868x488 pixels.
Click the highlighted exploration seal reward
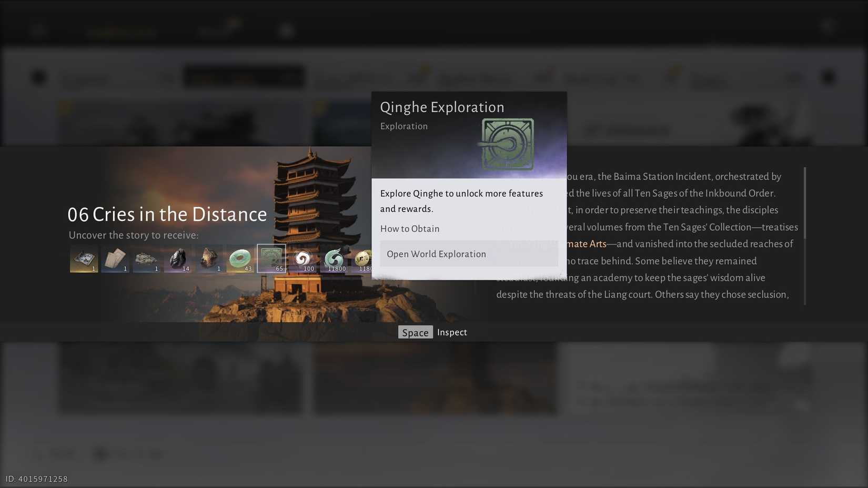click(x=272, y=258)
